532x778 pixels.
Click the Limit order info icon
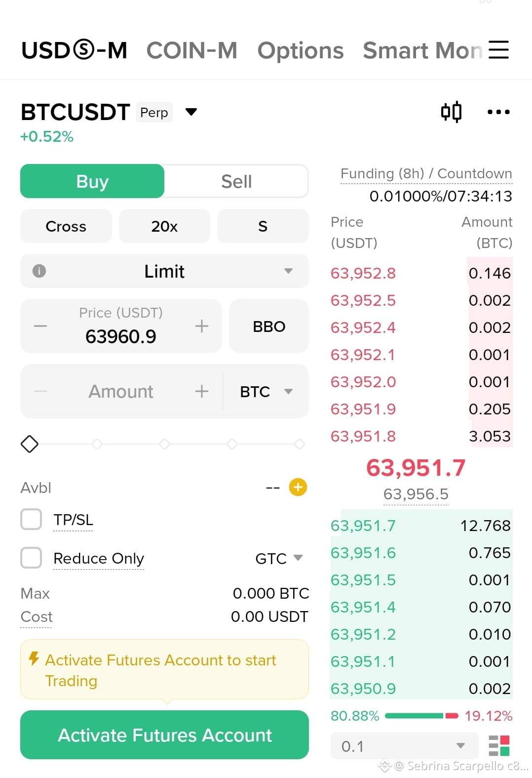pos(39,271)
